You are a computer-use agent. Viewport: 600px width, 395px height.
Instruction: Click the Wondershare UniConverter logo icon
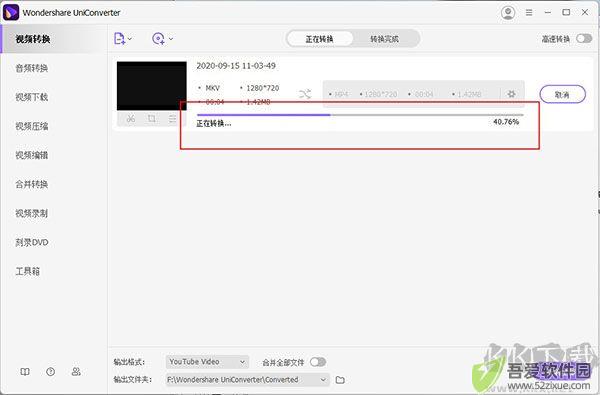(x=11, y=13)
